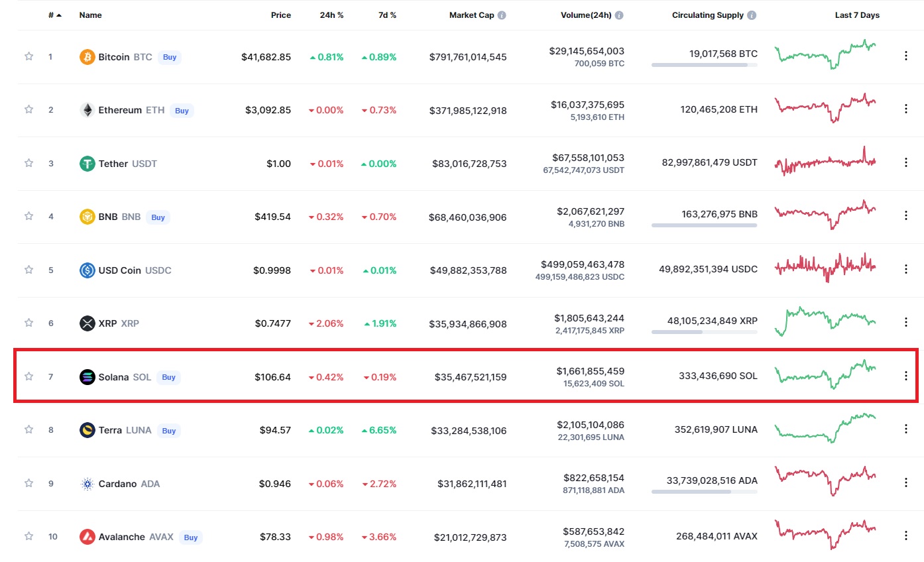924x562 pixels.
Task: Click the Terra LUNA logo
Action: pos(87,430)
